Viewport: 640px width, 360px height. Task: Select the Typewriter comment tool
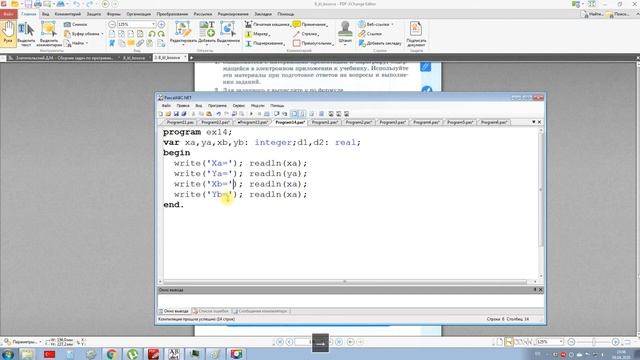tap(267, 24)
